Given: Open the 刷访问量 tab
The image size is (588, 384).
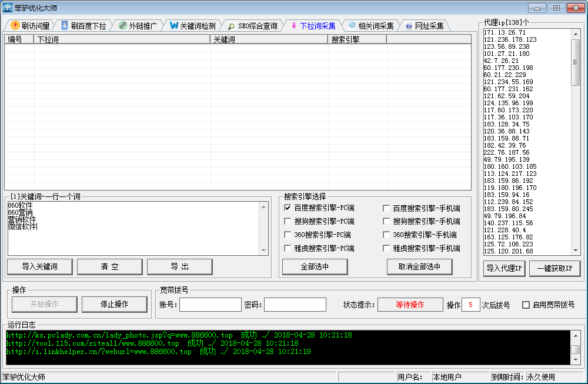Looking at the screenshot, I should click(x=31, y=25).
